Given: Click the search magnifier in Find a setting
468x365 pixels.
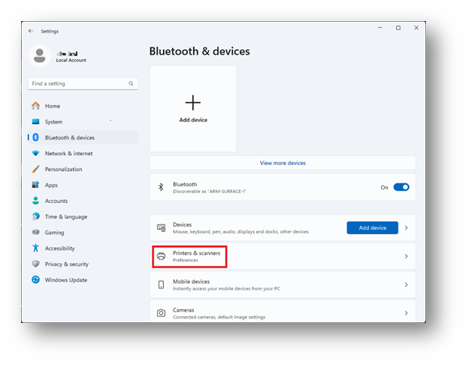Looking at the screenshot, I should [x=131, y=83].
